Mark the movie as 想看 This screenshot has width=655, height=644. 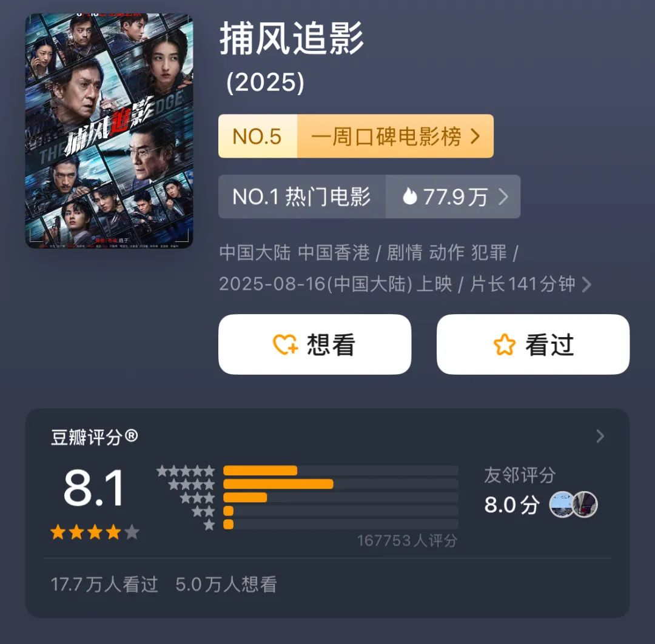[315, 344]
